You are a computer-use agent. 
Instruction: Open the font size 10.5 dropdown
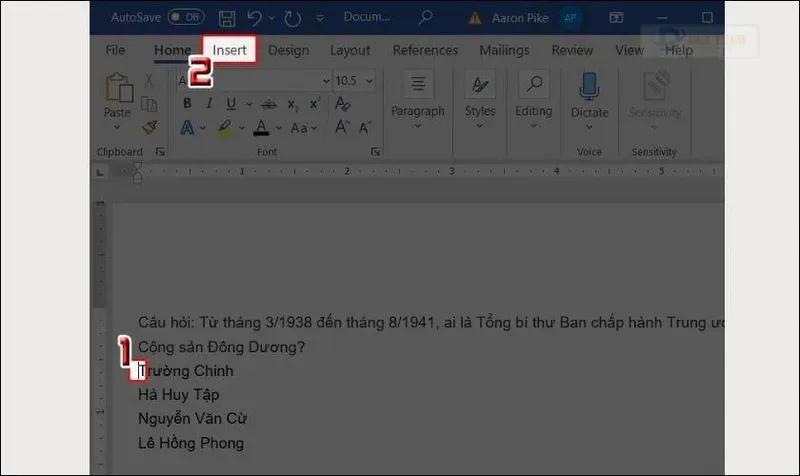pos(369,81)
